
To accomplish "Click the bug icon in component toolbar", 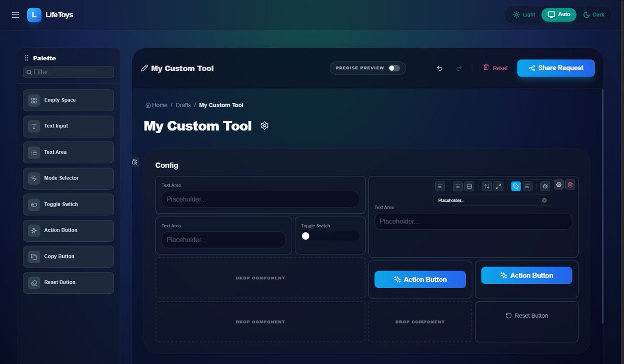I will 545,186.
